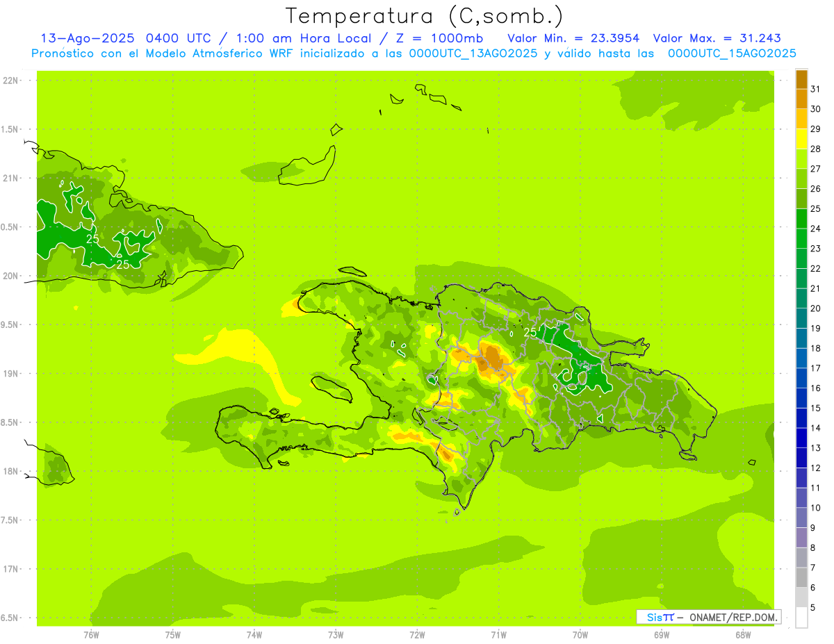834x644 pixels.
Task: Click the 22N latitude axis label
Action: pos(12,81)
